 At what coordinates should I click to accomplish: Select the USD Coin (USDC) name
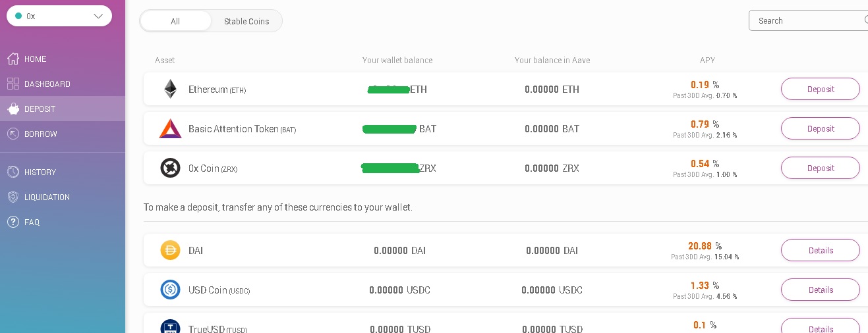point(219,290)
